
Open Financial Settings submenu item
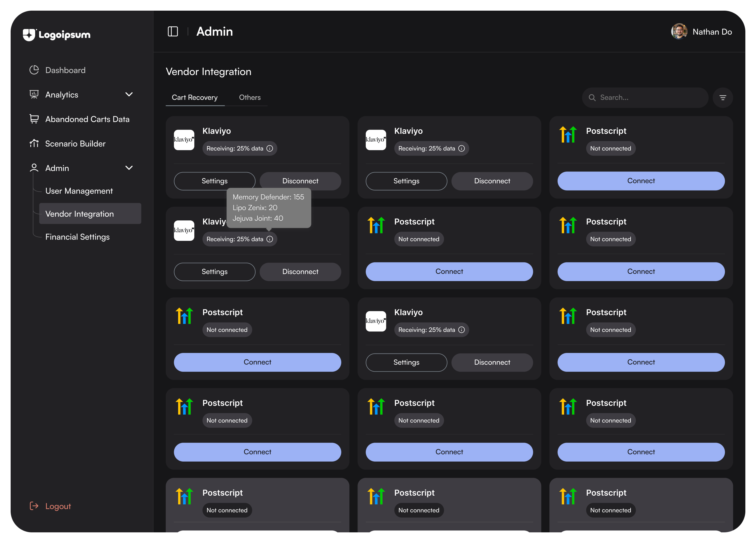[77, 237]
